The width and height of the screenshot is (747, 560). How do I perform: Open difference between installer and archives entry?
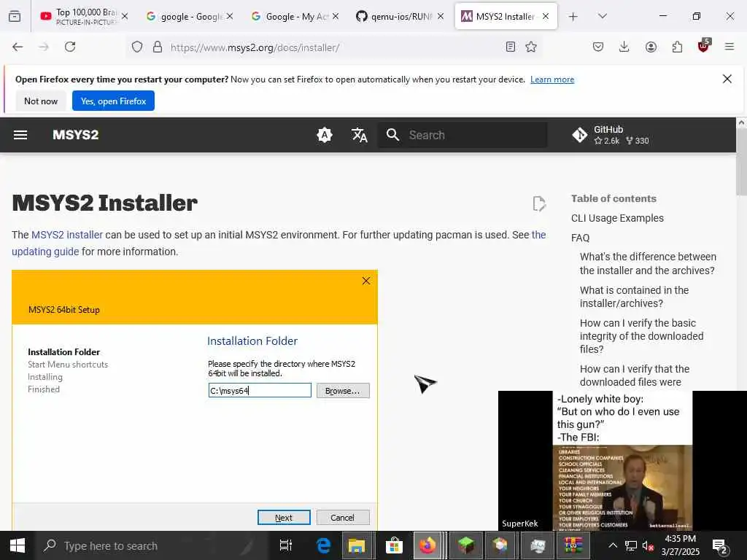(648, 263)
